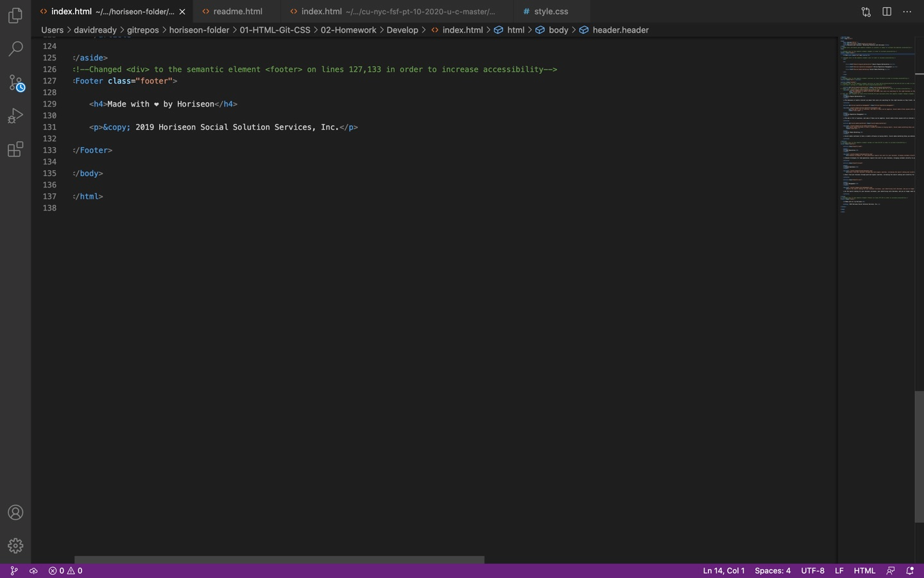Click the horiseon-folder breadcrumb segment

[199, 30]
